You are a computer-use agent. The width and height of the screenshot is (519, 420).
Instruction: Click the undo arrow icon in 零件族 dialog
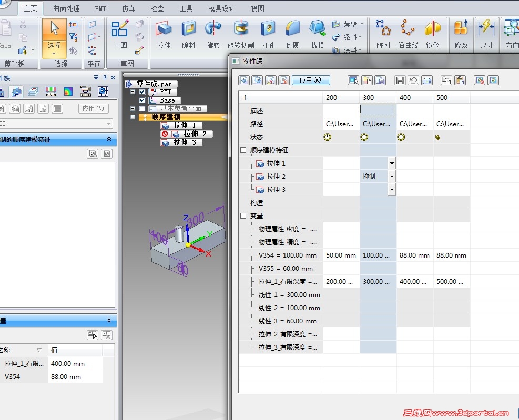click(x=413, y=80)
